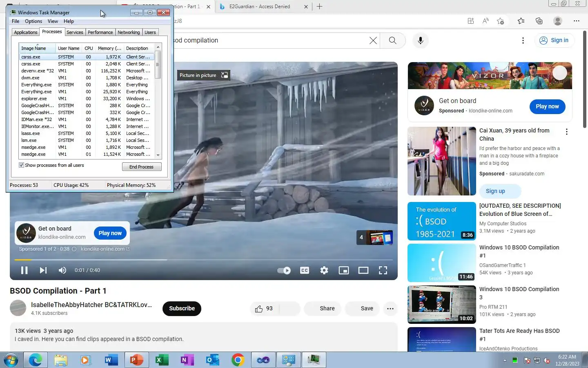Viewport: 588px width, 368px height.
Task: Sort processes by CPU column
Action: tap(89, 48)
